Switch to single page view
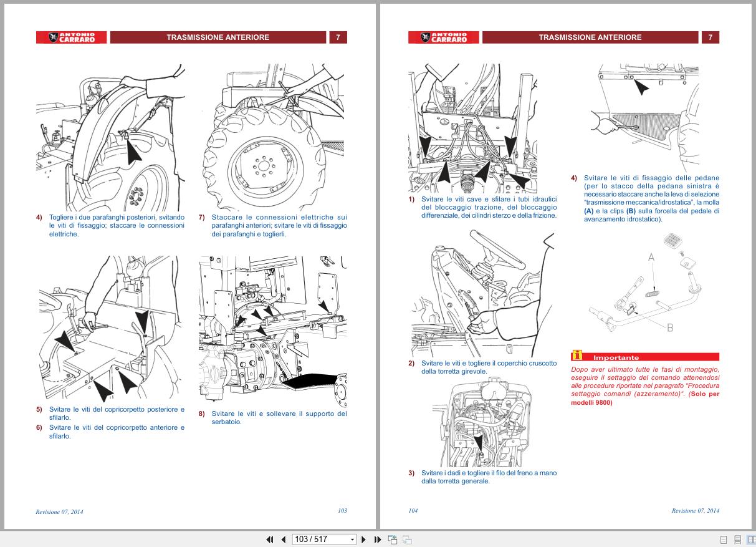This screenshot has height=547, width=756. point(724,540)
